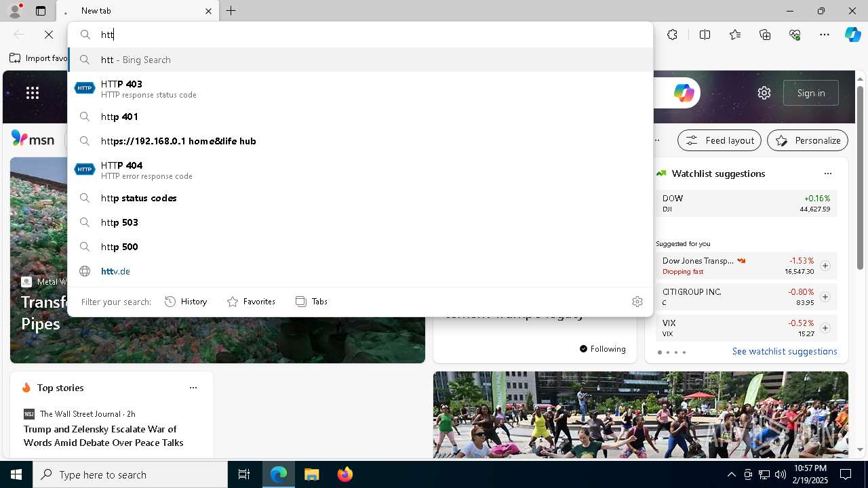The image size is (868, 488).
Task: Open the outdoor exercise crowd photo card
Action: [x=641, y=415]
